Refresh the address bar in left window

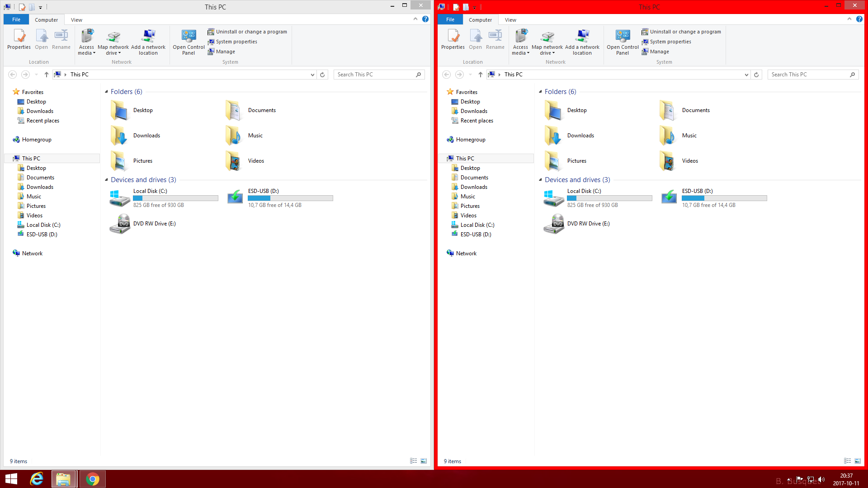point(322,75)
